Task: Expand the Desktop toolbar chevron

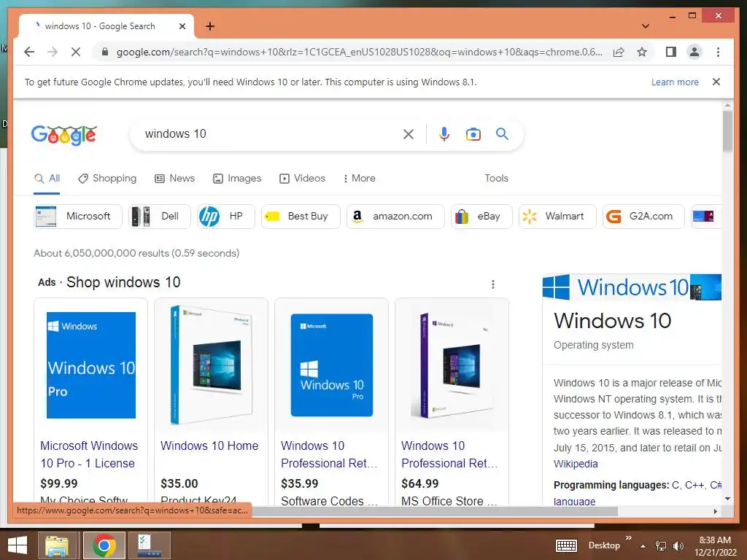Action: pyautogui.click(x=628, y=538)
